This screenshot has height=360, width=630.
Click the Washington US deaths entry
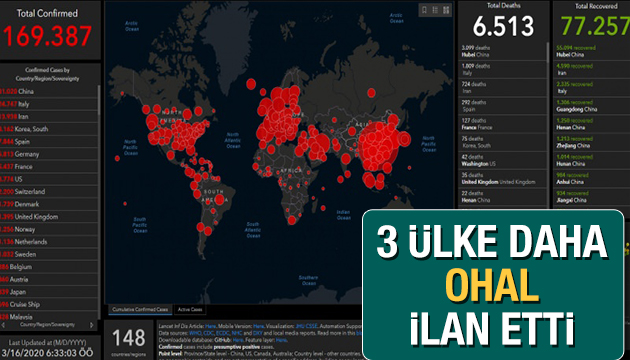502,160
